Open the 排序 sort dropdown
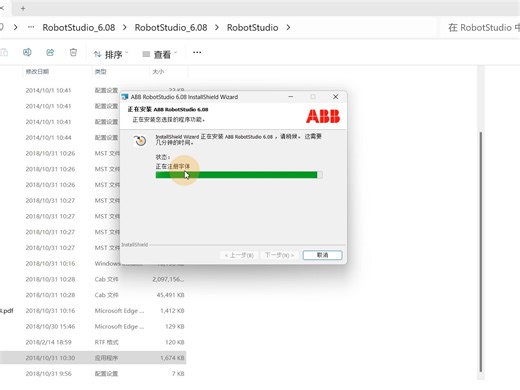This screenshot has height=390, width=520. [x=111, y=54]
